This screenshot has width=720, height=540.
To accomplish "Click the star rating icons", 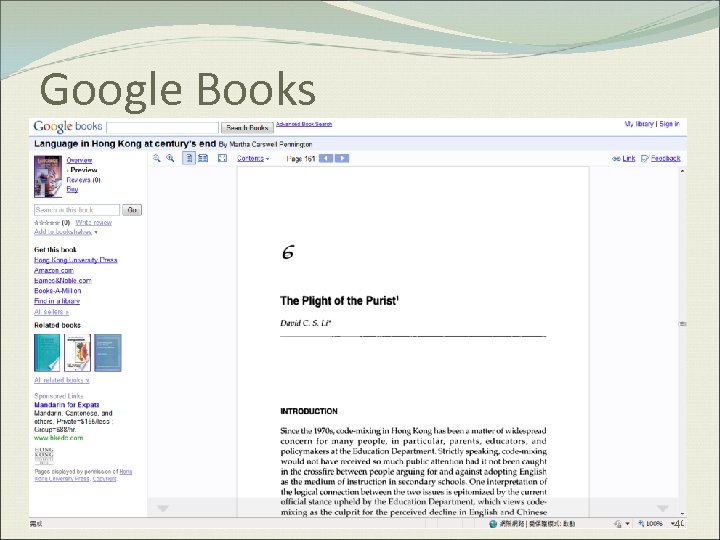I will point(47,223).
